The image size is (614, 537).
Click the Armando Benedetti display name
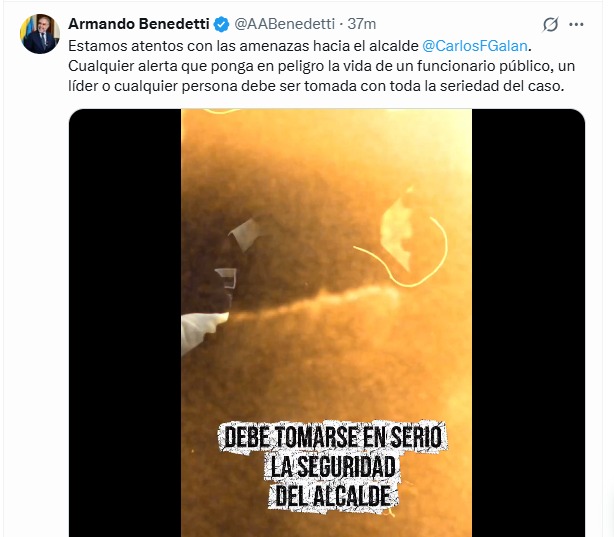pos(139,24)
